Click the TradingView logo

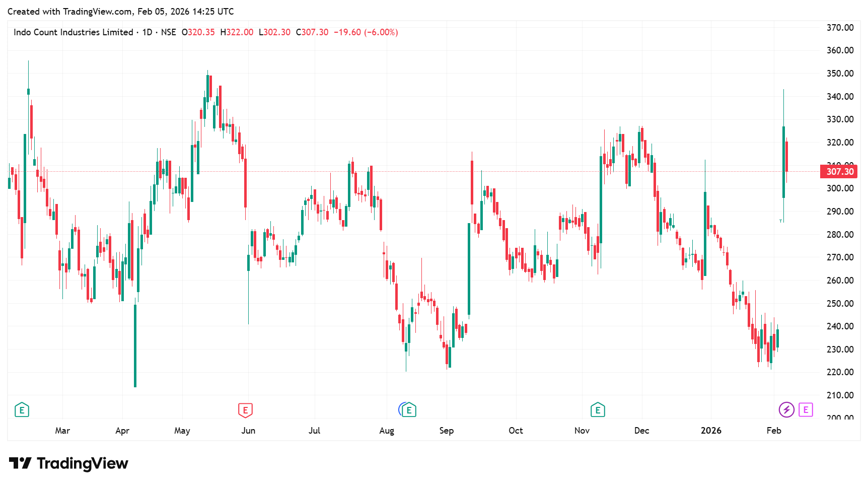coord(69,463)
